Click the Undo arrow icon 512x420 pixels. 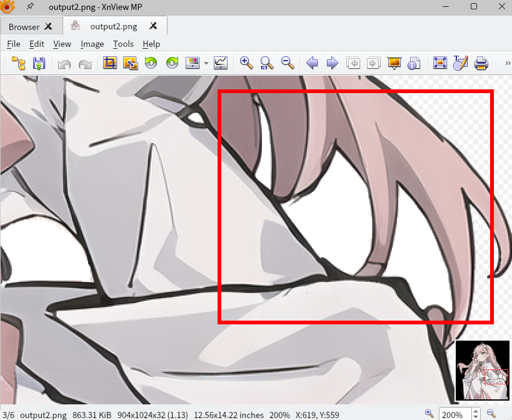coord(64,64)
